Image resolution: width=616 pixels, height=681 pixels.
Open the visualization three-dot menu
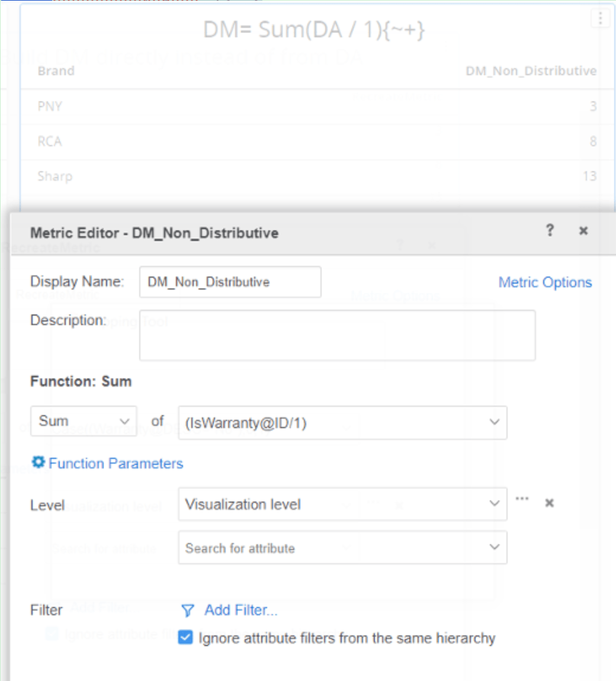coord(600,18)
